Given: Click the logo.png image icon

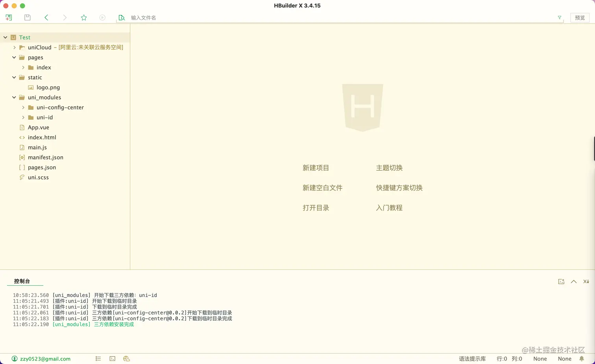Looking at the screenshot, I should pyautogui.click(x=31, y=87).
